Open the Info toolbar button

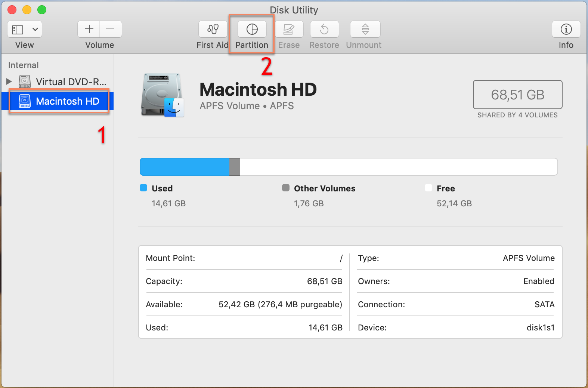(566, 29)
